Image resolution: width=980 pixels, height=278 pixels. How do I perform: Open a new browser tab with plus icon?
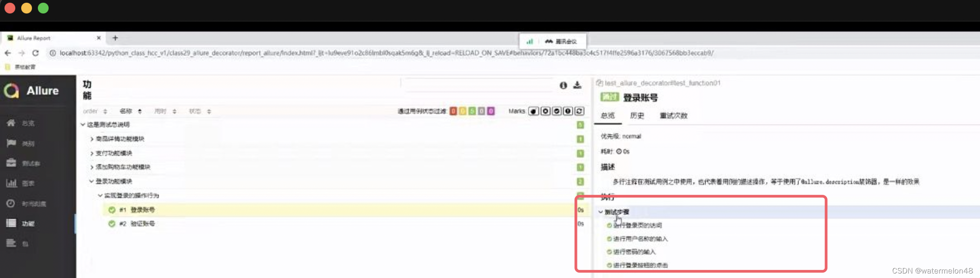[x=115, y=38]
